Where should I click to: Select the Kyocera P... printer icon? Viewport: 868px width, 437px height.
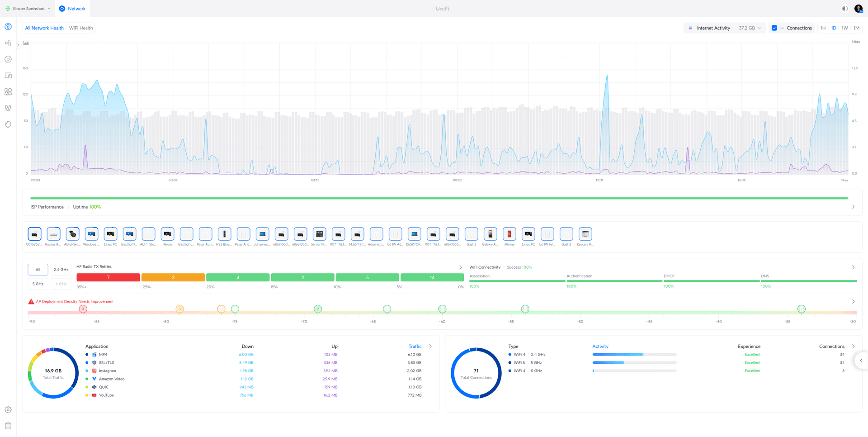pos(585,234)
